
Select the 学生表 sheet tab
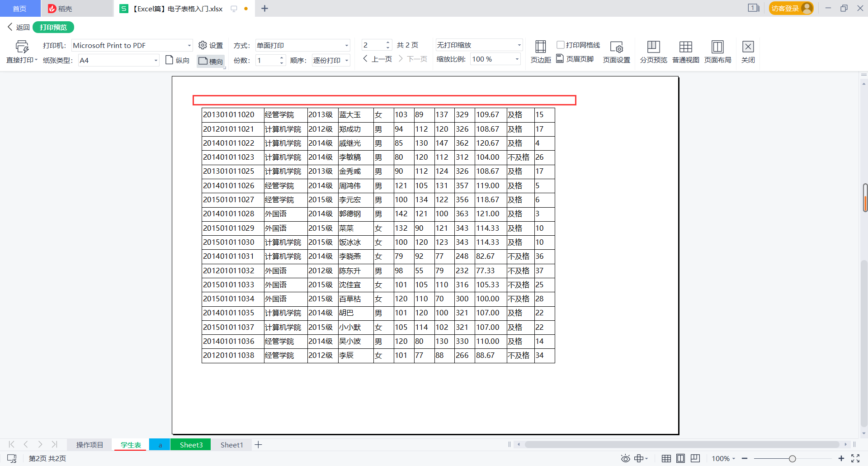(131, 445)
